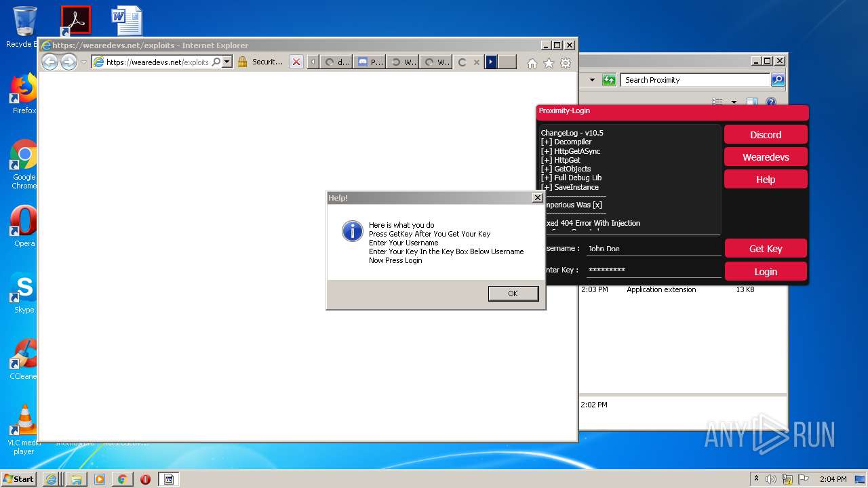
Task: Click 'Application extension' file type cell
Action: pos(661,289)
